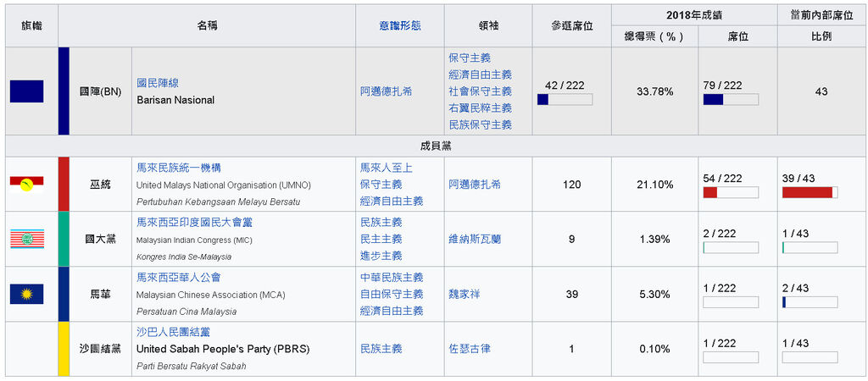Image resolution: width=868 pixels, height=381 pixels.
Task: Open the 佐瑟古律 leader link
Action: pos(470,349)
